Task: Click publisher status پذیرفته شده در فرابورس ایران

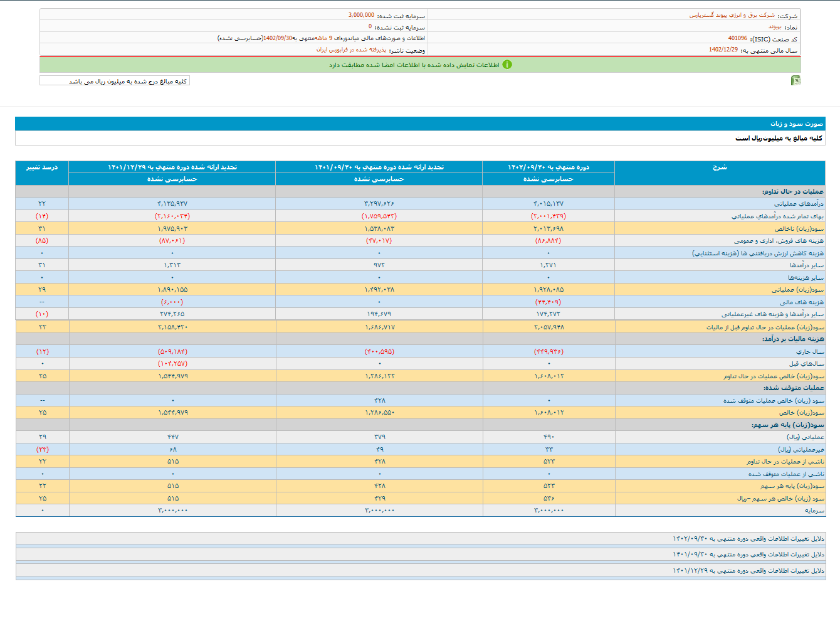Action: (x=351, y=50)
